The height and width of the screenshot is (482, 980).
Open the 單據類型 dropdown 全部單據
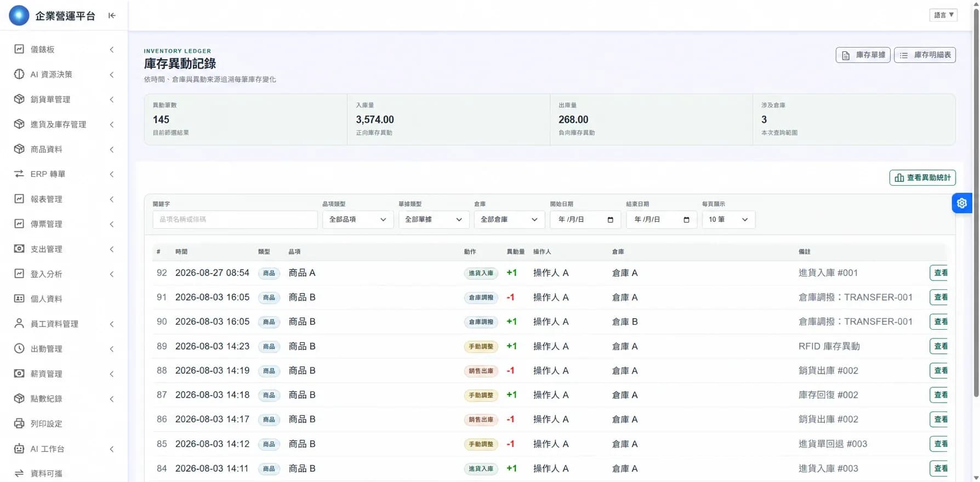pos(434,220)
